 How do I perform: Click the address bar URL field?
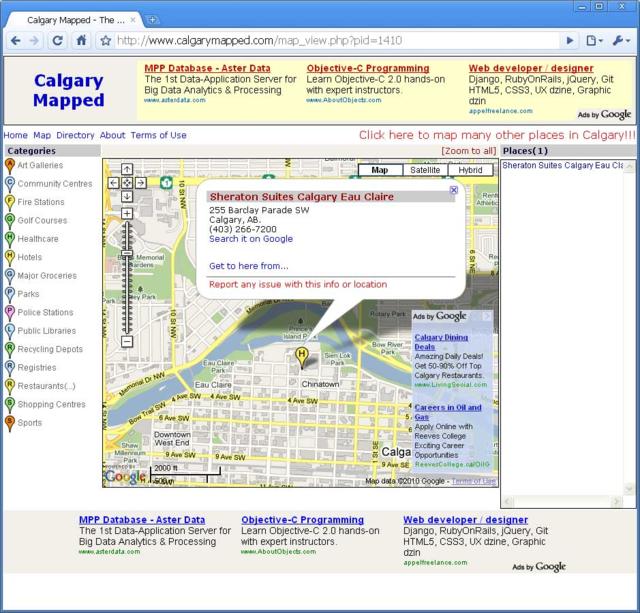pyautogui.click(x=335, y=40)
